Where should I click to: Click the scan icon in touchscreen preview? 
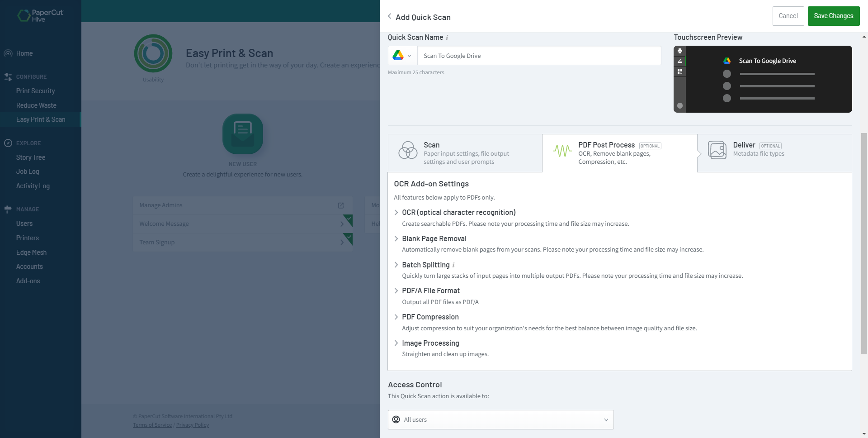(x=680, y=61)
